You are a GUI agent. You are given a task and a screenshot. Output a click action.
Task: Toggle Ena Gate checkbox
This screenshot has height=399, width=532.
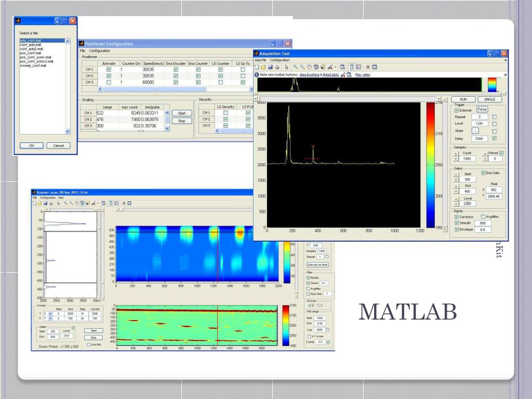point(484,172)
